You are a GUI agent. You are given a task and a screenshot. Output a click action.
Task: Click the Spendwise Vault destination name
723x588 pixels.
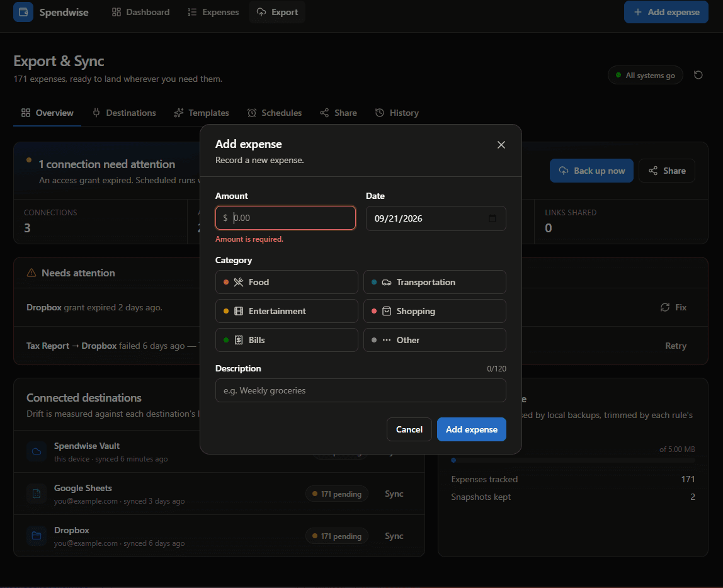click(87, 446)
